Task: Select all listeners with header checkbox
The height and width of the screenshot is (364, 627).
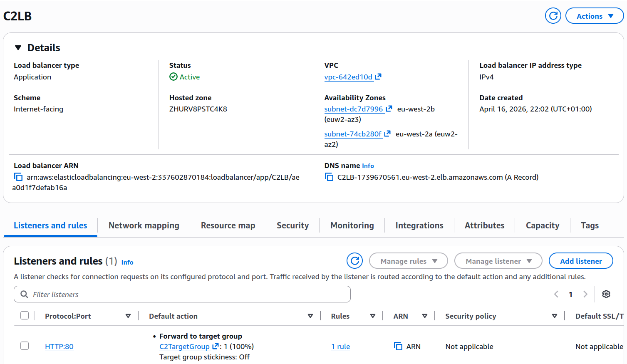Action: 25,316
